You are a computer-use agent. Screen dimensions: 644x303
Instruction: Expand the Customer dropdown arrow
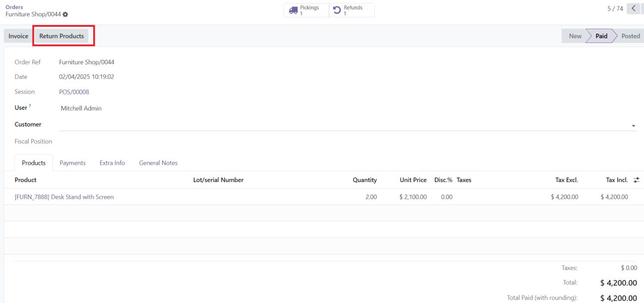point(633,126)
